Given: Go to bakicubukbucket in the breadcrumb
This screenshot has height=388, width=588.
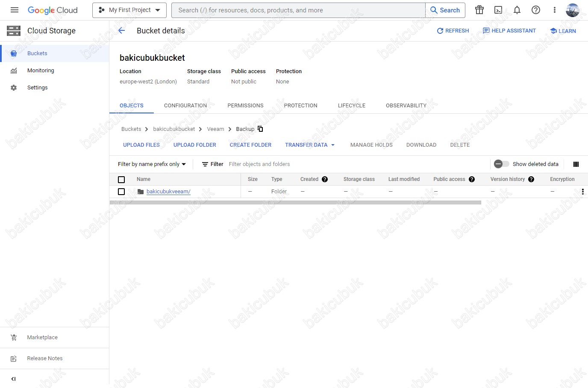Looking at the screenshot, I should 174,129.
